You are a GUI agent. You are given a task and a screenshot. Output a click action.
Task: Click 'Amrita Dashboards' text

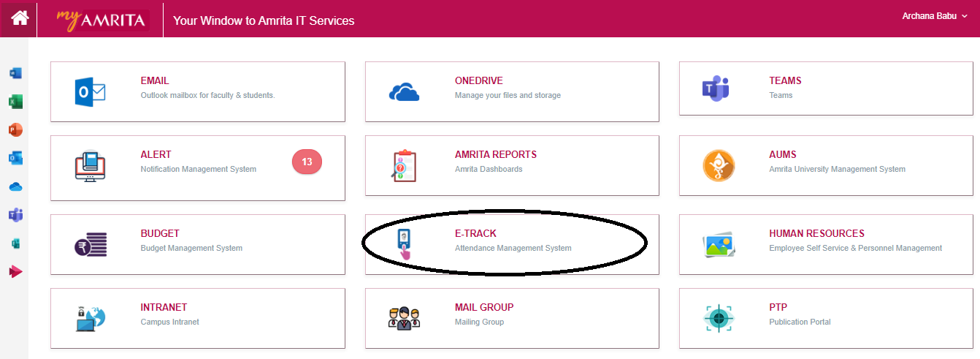tap(489, 169)
